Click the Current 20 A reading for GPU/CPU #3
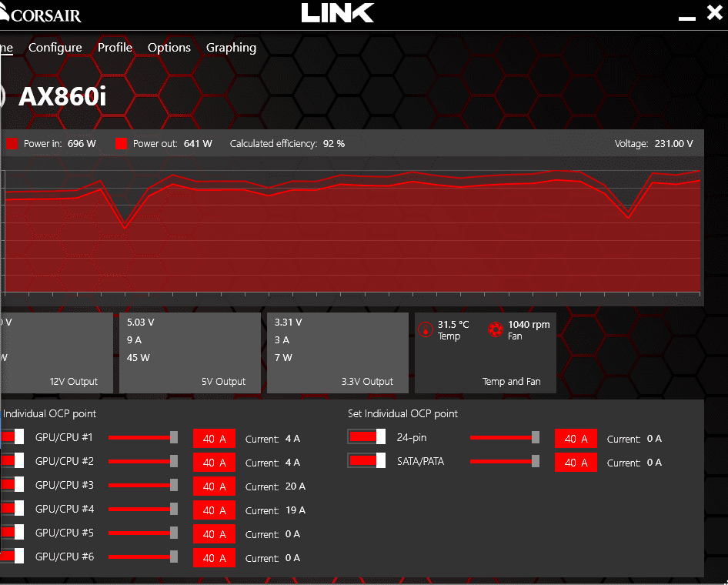Viewport: 728px width, 585px height. [x=276, y=486]
